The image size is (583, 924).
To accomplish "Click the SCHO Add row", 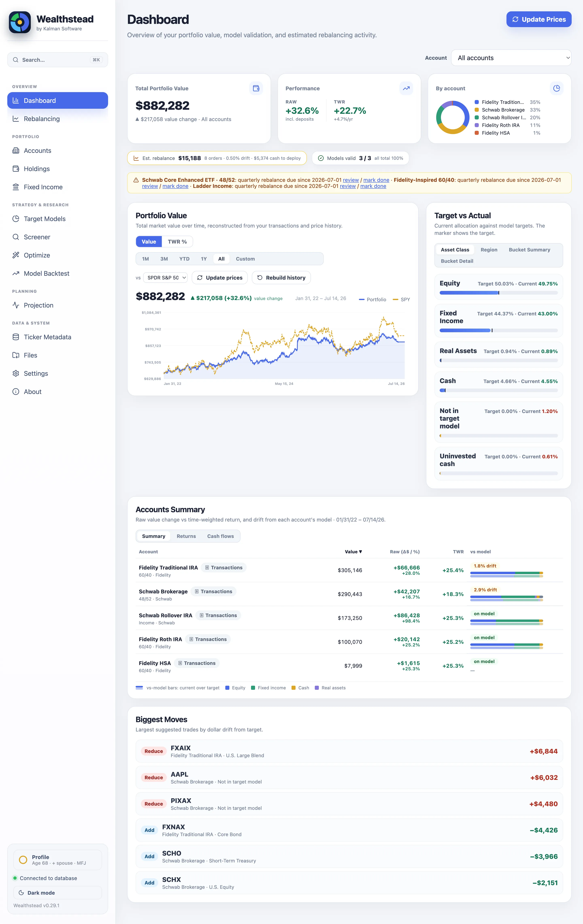I will (349, 857).
